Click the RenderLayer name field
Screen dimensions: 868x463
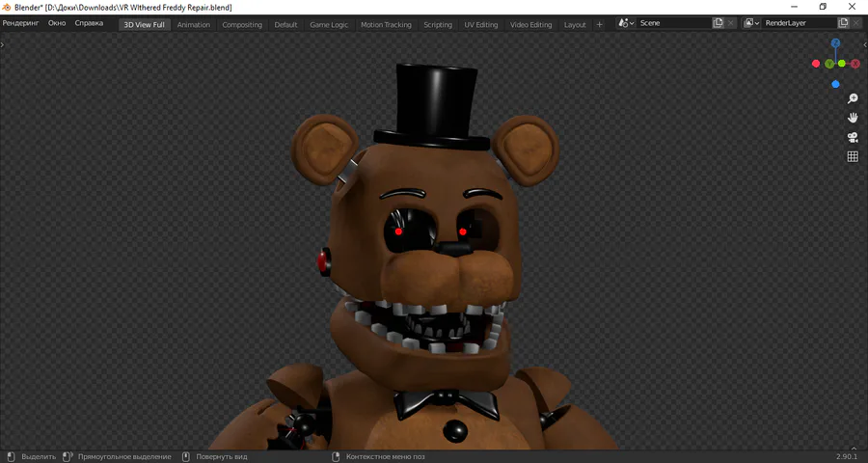799,23
